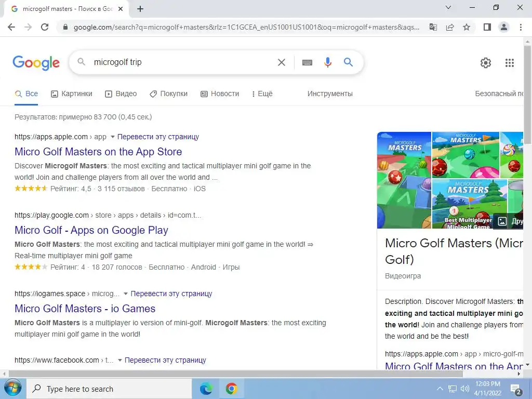Switch to Покупки tab

pos(169,94)
